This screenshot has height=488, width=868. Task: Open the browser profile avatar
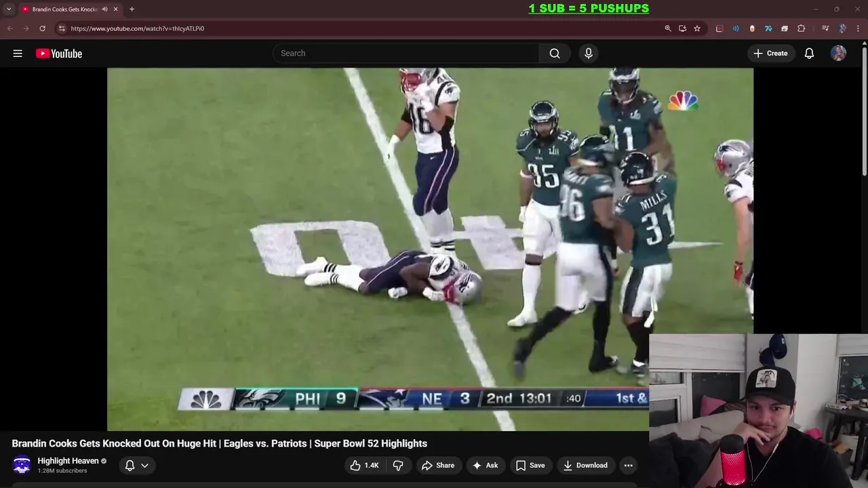(x=842, y=28)
